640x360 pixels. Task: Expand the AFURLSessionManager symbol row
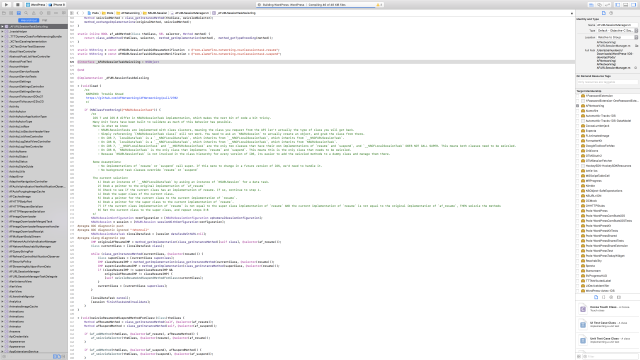2,271
